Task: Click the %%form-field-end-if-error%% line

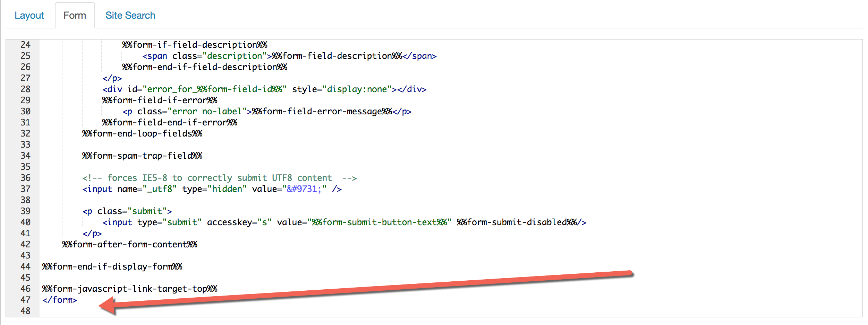Action: 170,122
